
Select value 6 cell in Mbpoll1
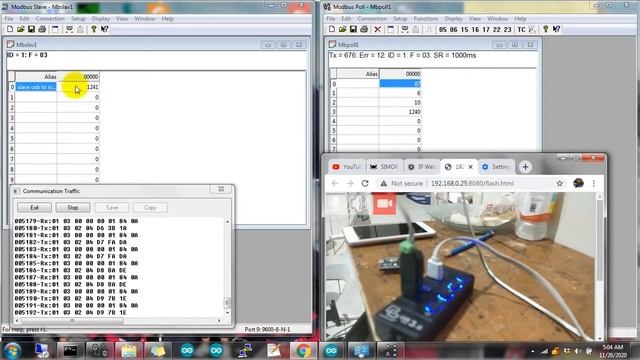point(400,93)
